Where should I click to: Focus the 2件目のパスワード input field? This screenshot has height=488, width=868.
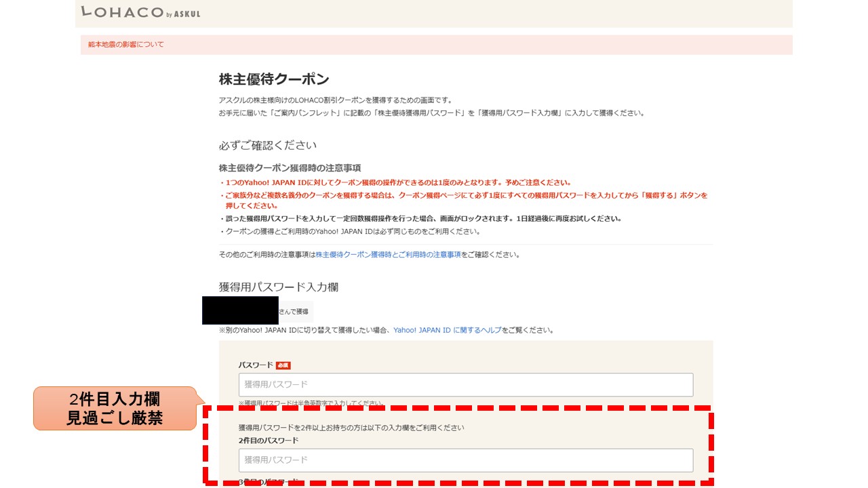point(466,460)
